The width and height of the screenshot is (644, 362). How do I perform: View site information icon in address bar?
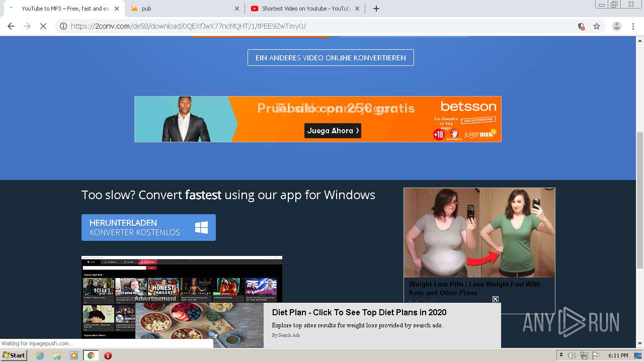click(x=63, y=26)
